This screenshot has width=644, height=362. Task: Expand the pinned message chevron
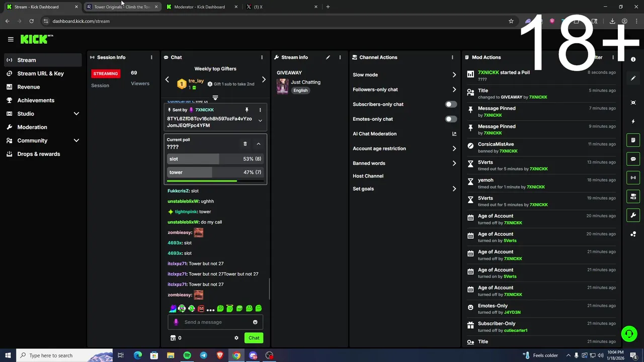(x=260, y=121)
